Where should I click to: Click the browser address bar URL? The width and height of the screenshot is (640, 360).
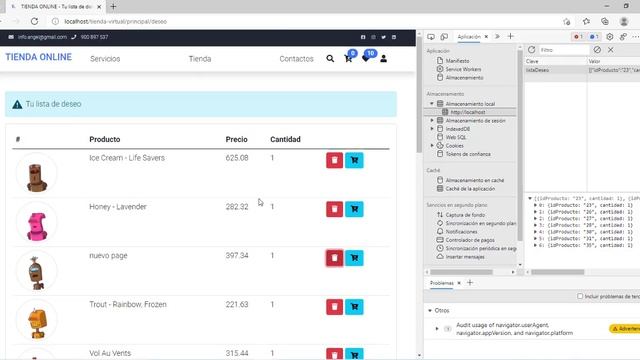point(116,21)
